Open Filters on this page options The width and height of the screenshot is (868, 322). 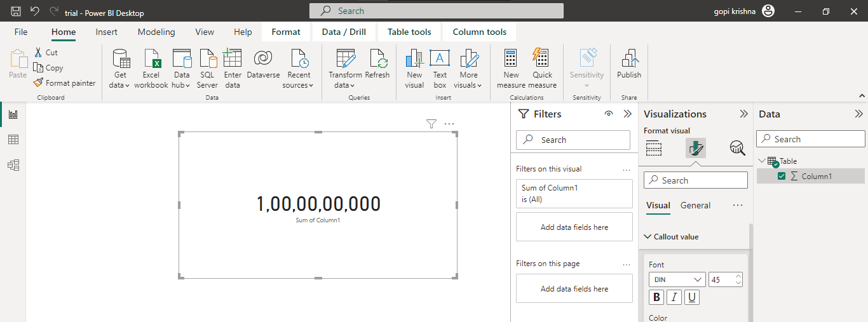(627, 264)
